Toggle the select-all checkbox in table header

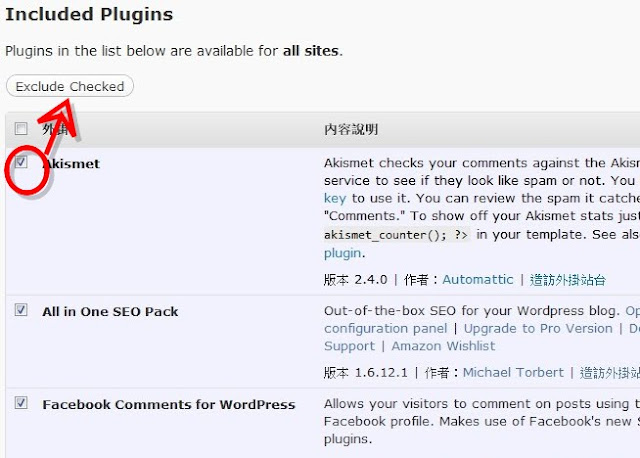[21, 129]
